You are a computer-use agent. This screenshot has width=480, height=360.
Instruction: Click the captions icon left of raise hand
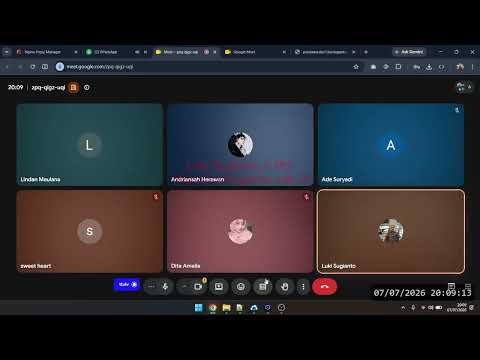tap(263, 287)
